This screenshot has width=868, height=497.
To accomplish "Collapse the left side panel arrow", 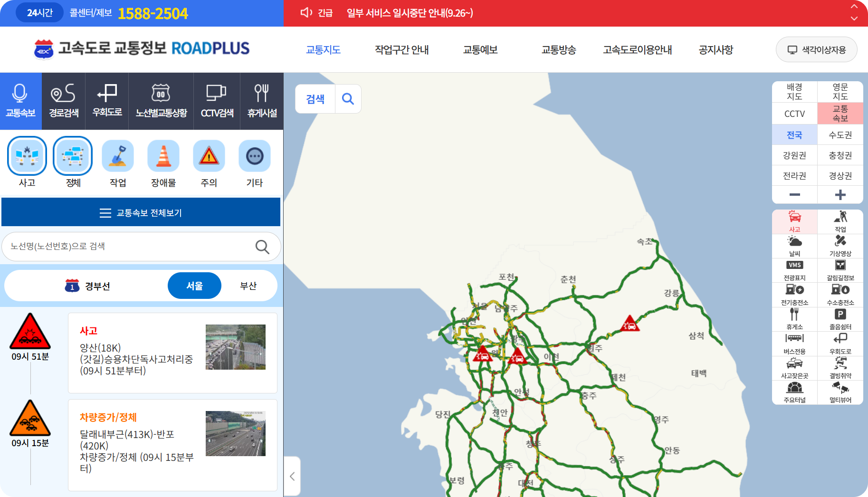I will coord(292,477).
